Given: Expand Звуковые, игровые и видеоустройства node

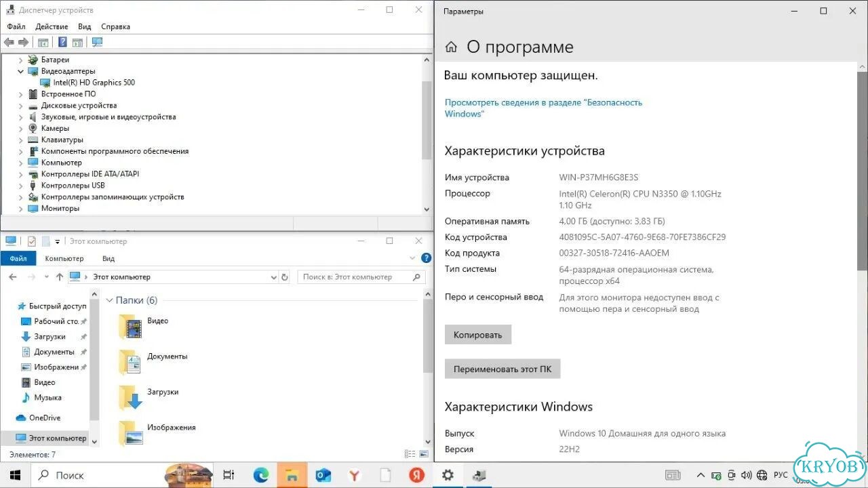Looking at the screenshot, I should (20, 117).
